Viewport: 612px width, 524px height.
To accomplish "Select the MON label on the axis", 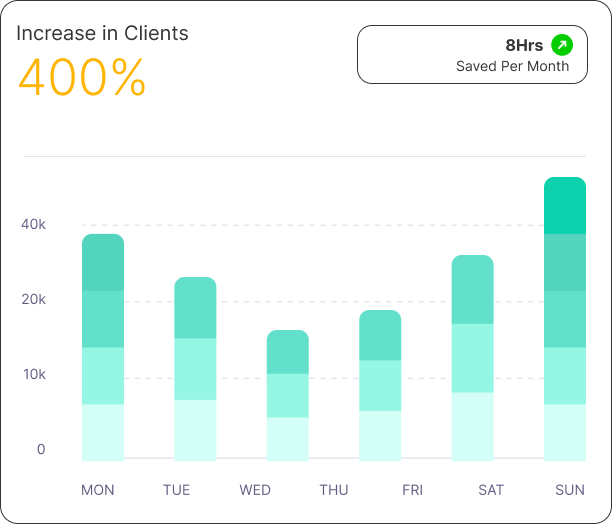I will [x=98, y=490].
